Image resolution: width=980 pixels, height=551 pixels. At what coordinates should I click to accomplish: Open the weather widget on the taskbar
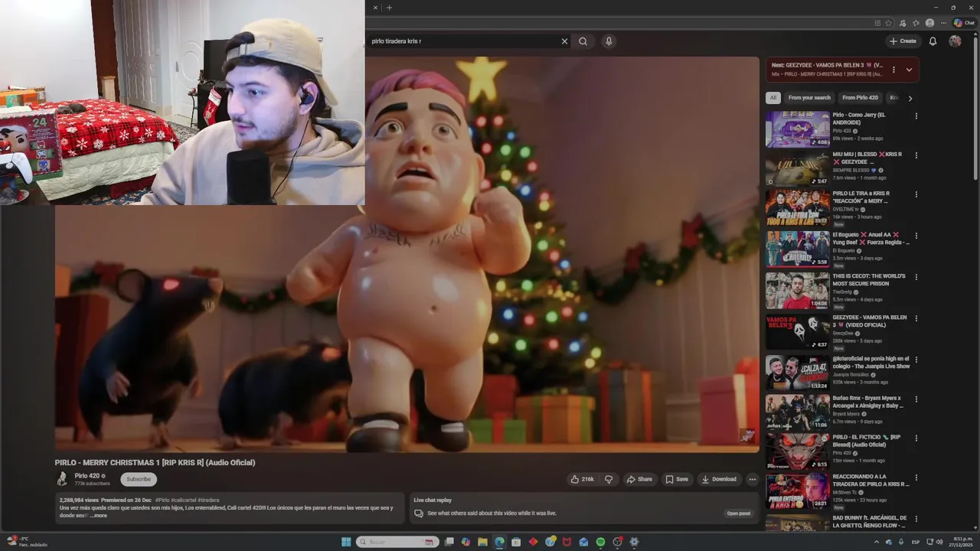pyautogui.click(x=27, y=542)
